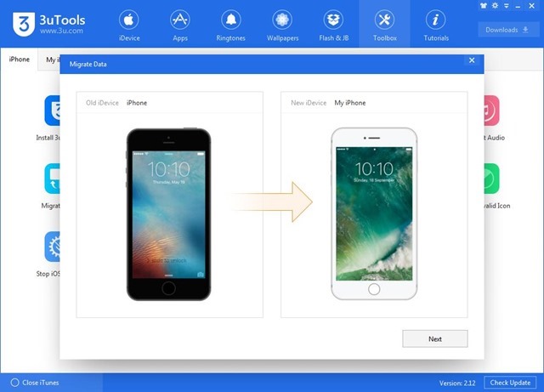Open the Tutorials section

[x=436, y=26]
